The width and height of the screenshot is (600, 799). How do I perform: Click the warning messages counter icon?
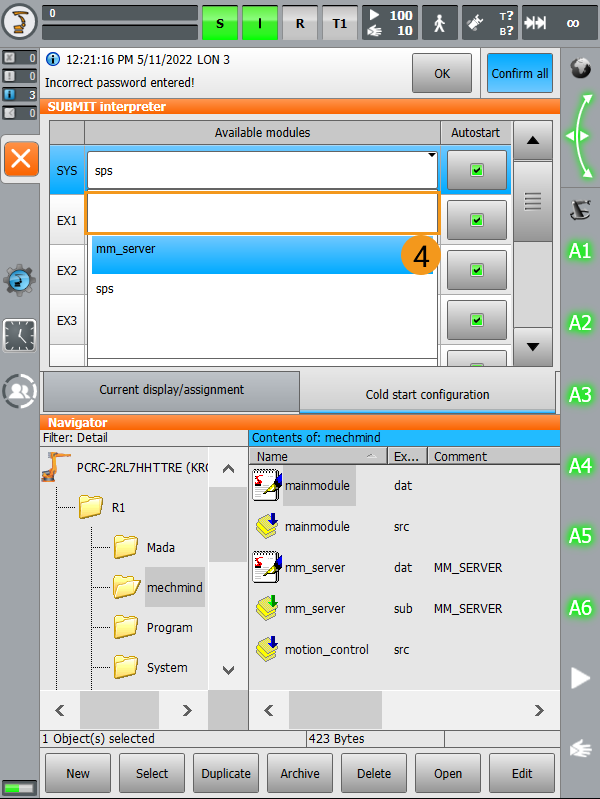(19, 76)
